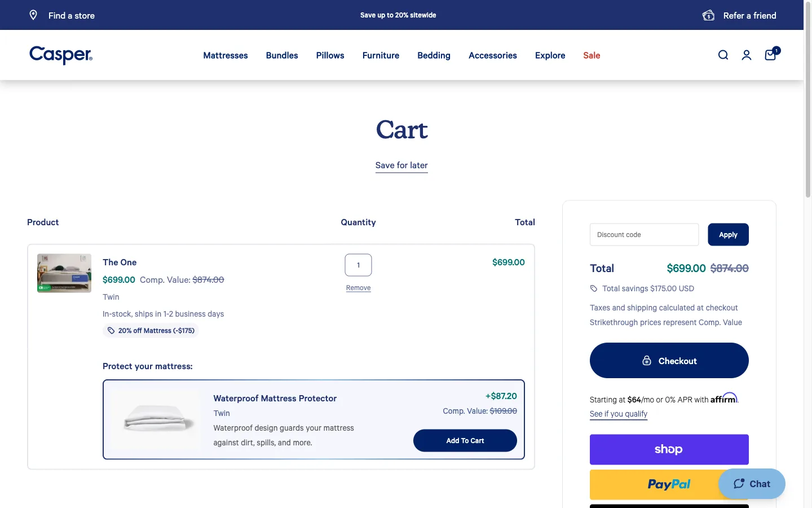
Task: Open the shopping cart bag icon
Action: [771, 54]
